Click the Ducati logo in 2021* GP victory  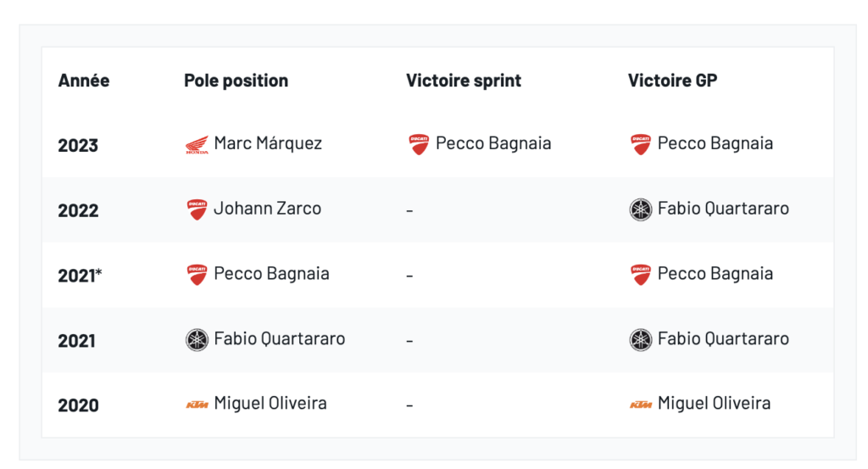pos(641,275)
